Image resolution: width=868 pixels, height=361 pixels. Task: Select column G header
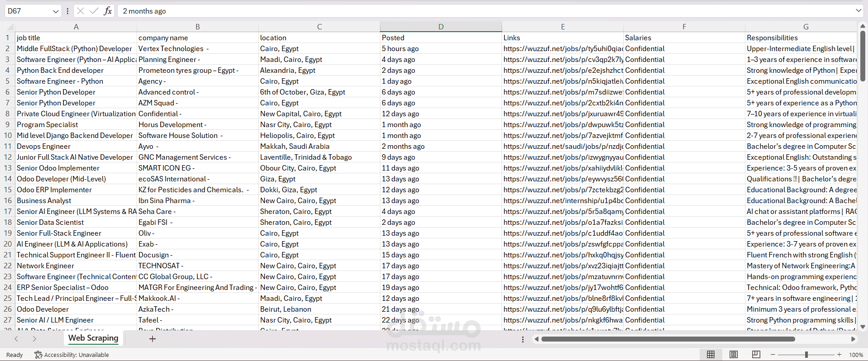[801, 27]
